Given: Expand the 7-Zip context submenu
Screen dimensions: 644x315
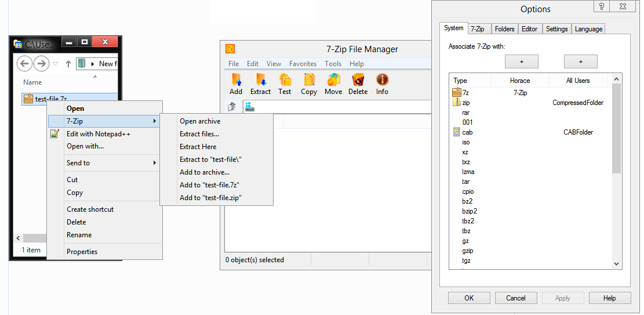Looking at the screenshot, I should 104,121.
